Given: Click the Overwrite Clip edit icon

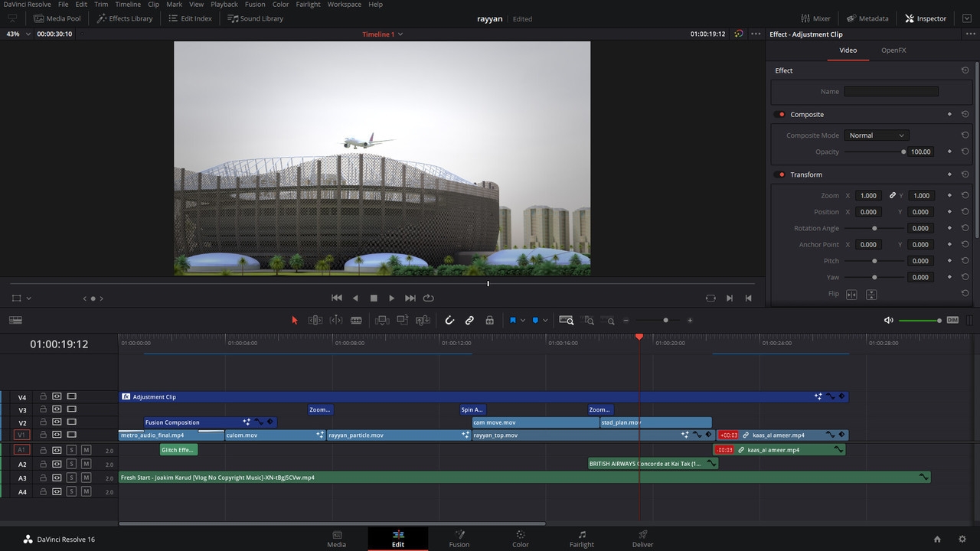Looking at the screenshot, I should (x=402, y=321).
